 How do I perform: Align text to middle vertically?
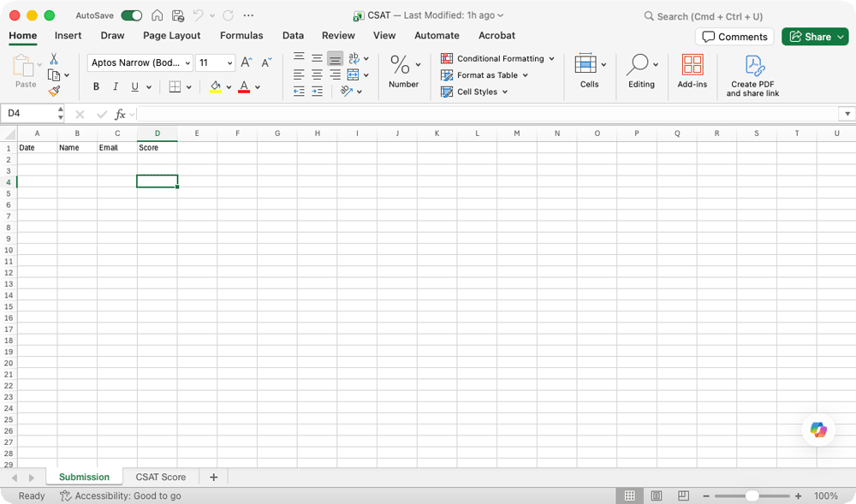point(318,58)
